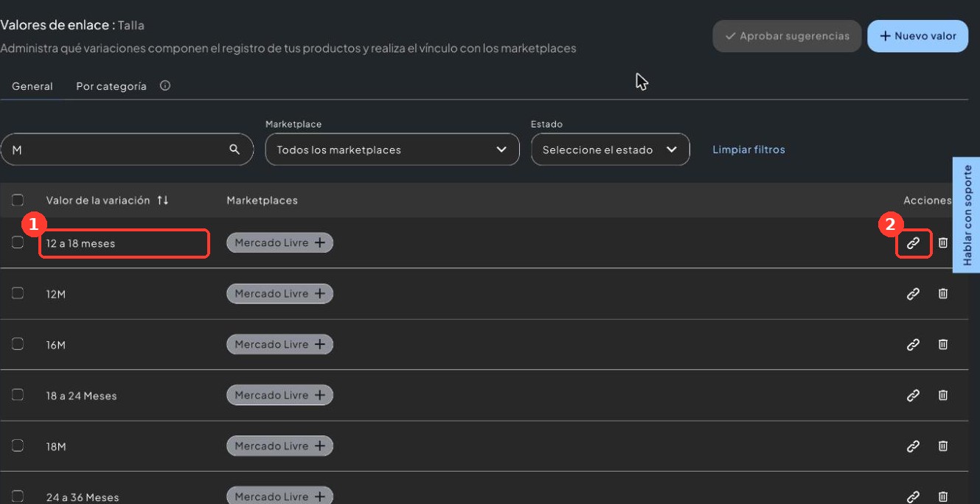The image size is (980, 504).
Task: Click the Limpiar filtros link
Action: (748, 150)
